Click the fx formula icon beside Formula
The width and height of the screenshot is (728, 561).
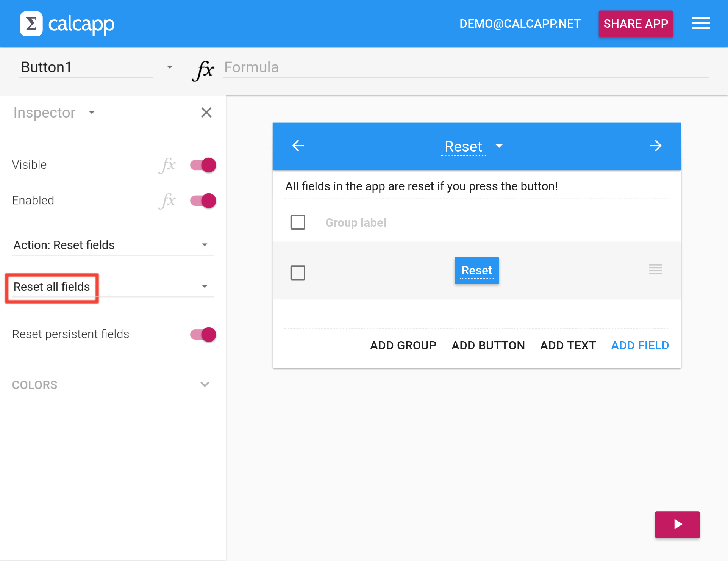pos(203,70)
